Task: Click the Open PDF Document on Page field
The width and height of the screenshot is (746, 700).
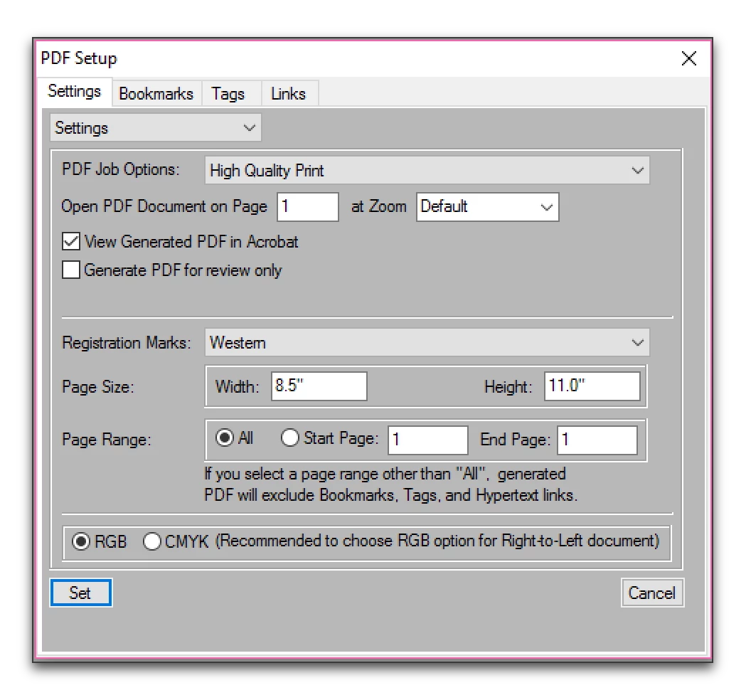Action: [308, 206]
